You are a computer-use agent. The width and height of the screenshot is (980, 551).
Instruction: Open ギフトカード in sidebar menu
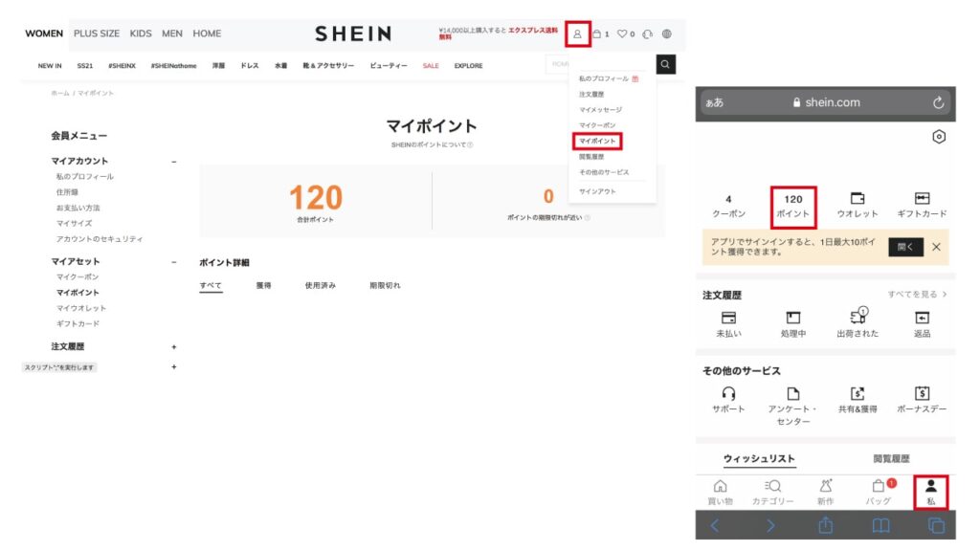(x=78, y=323)
